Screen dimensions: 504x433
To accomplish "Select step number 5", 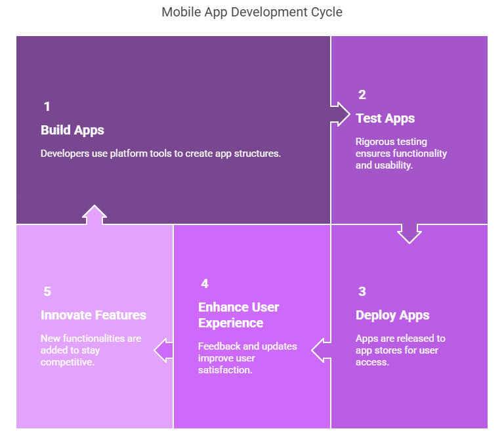I will [x=47, y=291].
